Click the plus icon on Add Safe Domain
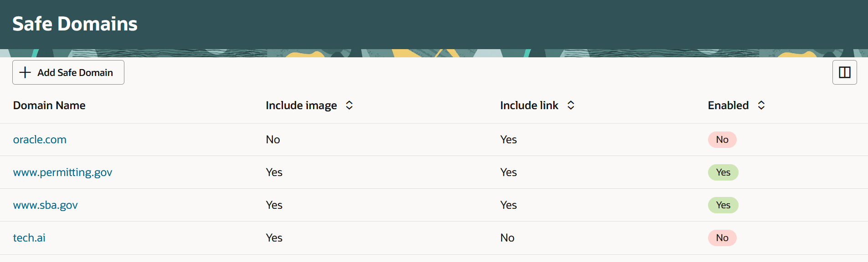This screenshot has height=262, width=868. tap(25, 72)
